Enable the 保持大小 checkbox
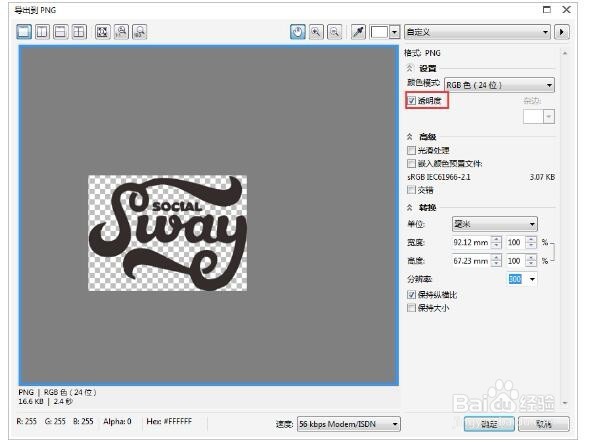 coord(411,308)
